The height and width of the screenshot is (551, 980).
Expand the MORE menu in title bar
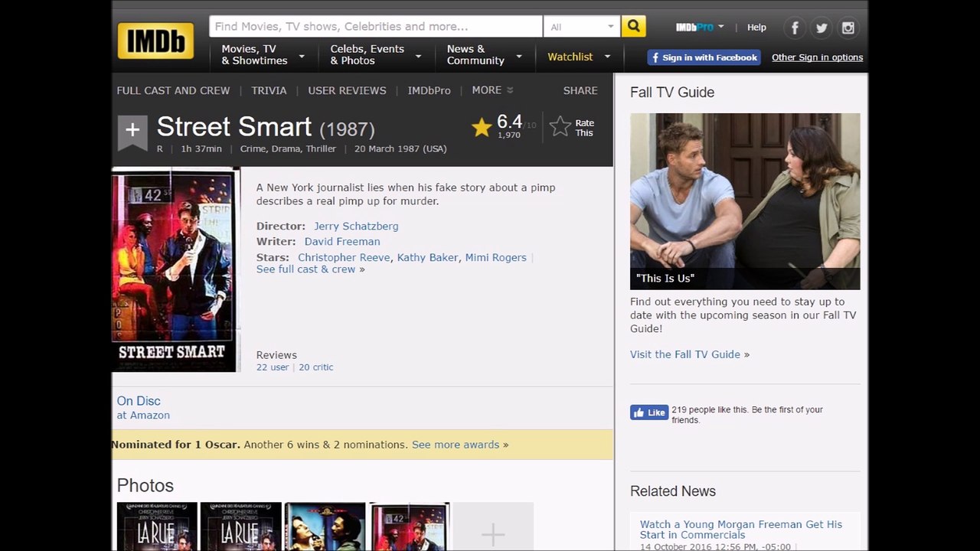coord(492,90)
